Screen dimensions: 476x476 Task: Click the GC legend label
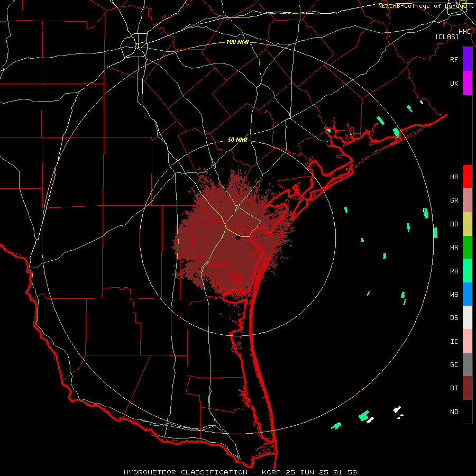point(454,365)
